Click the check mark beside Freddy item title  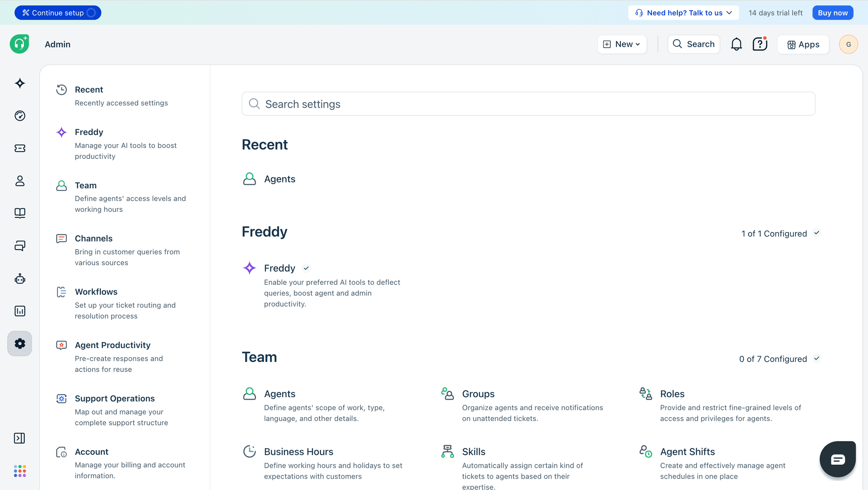306,268
